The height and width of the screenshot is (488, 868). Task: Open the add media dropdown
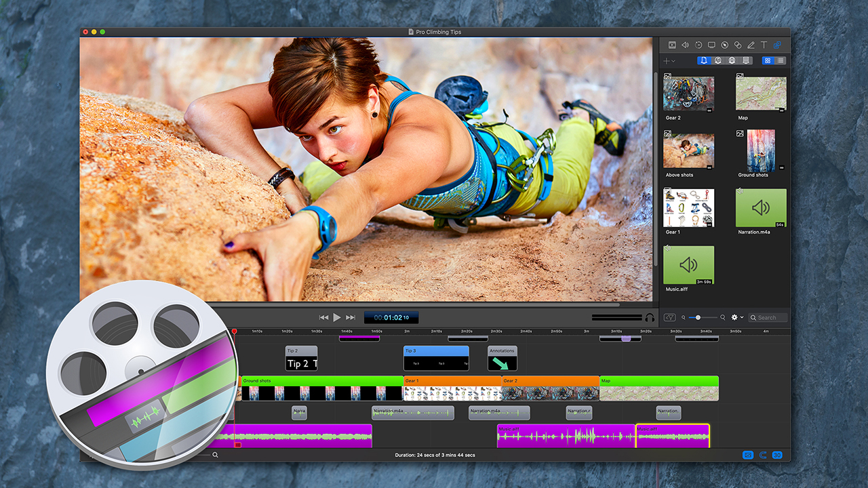point(669,60)
